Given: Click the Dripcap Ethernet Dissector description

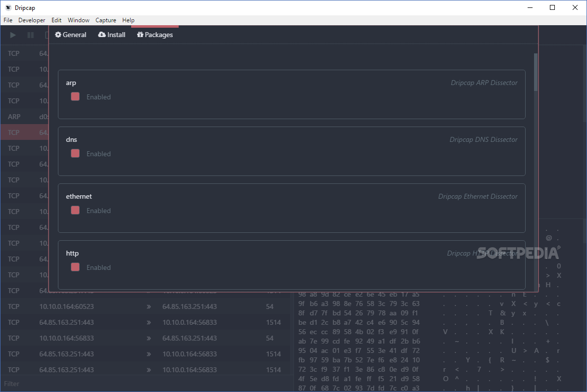Looking at the screenshot, I should pos(478,196).
